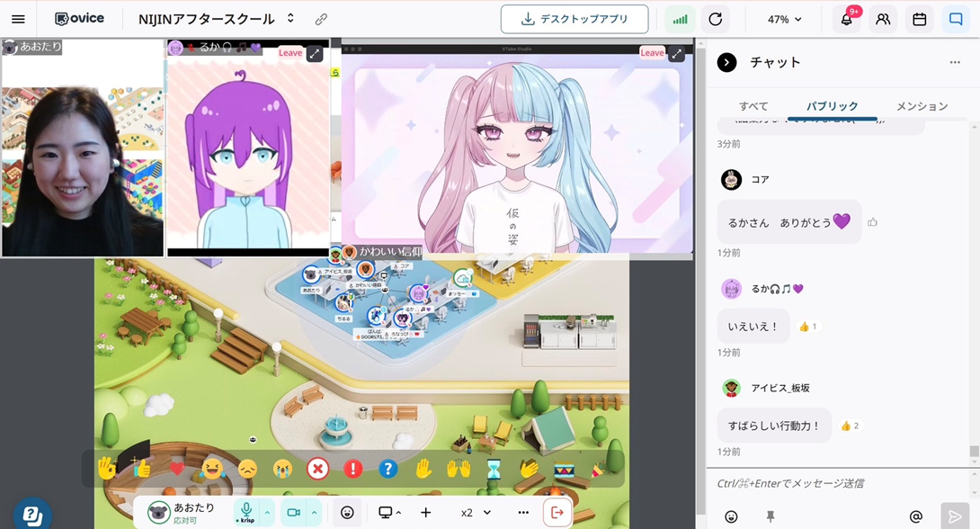Click the emoji picker in chat box

point(731,516)
